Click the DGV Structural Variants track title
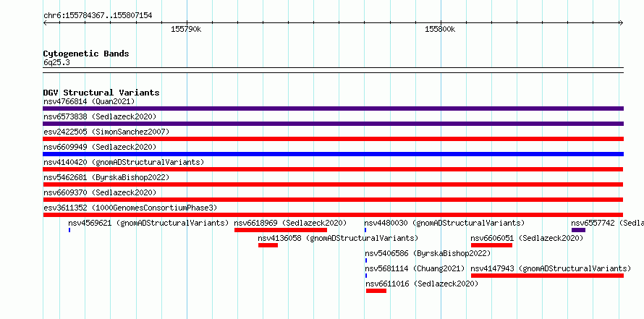This screenshot has height=319, width=644. pyautogui.click(x=101, y=93)
